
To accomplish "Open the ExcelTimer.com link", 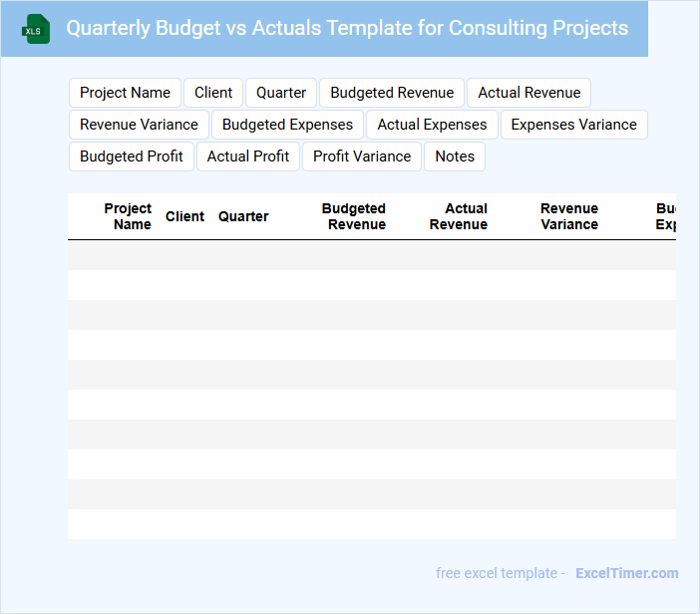I will (x=626, y=573).
